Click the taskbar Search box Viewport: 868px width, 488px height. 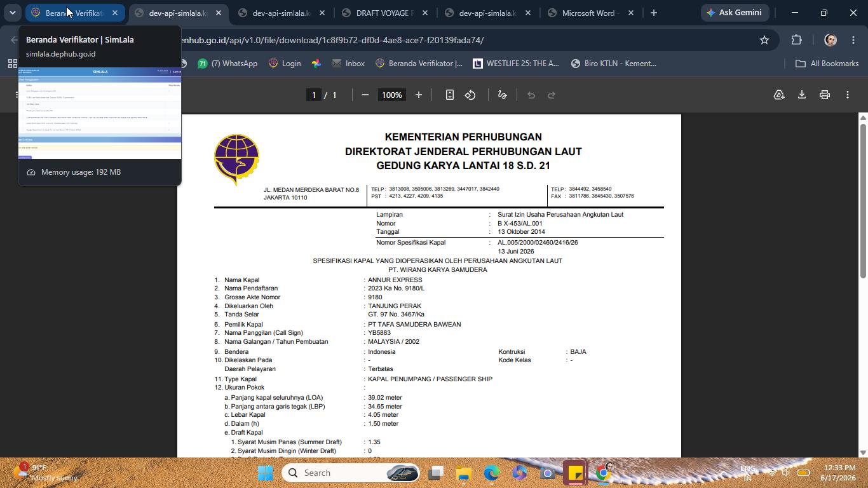(x=351, y=473)
